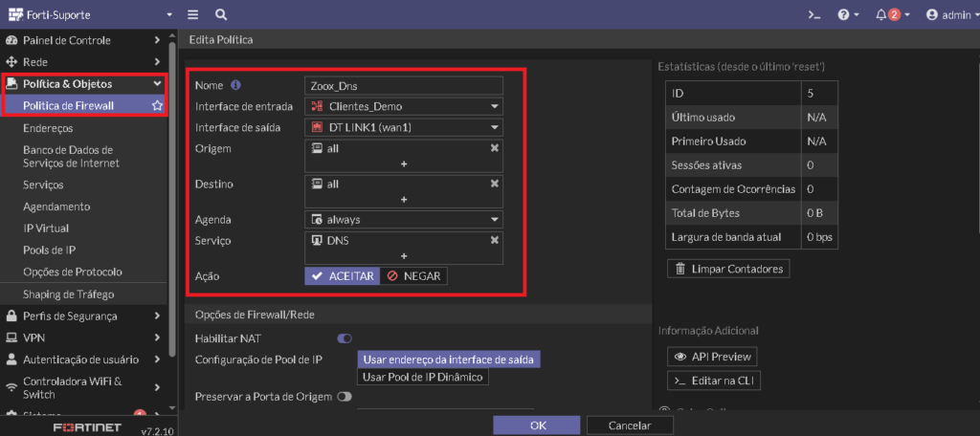Screen dimensions: 980x436
Task: Click the search magnifier icon
Action: (x=221, y=14)
